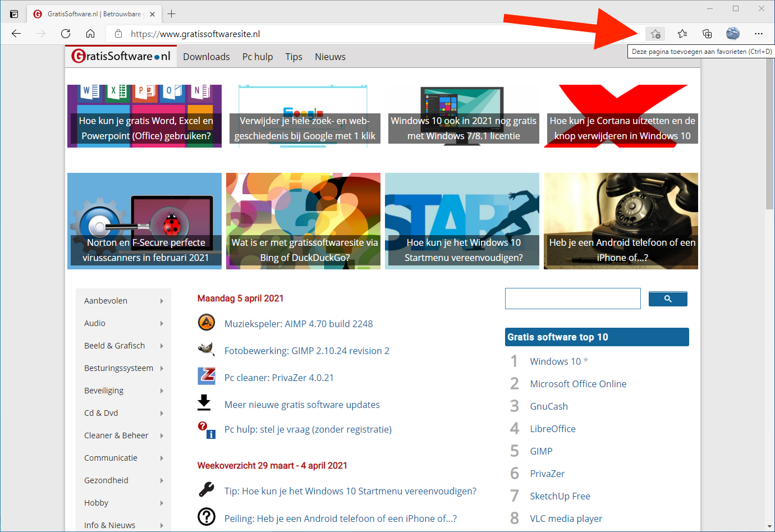Open a new browser tab

[x=172, y=13]
